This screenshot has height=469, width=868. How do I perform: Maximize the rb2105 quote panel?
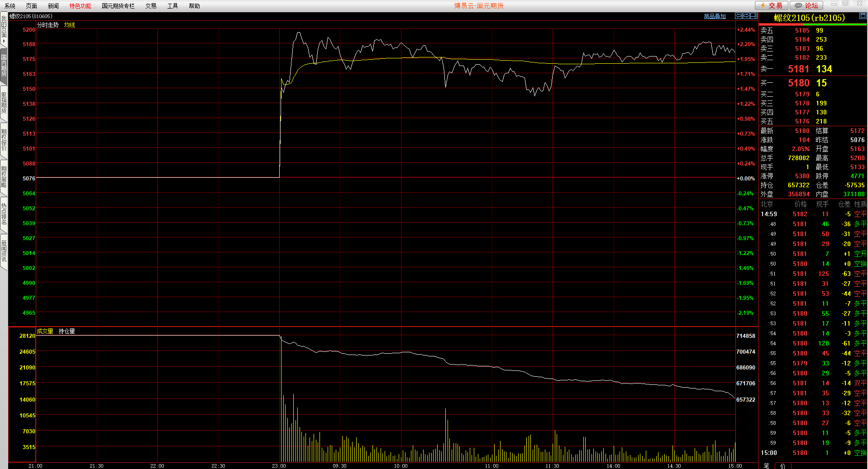863,16
